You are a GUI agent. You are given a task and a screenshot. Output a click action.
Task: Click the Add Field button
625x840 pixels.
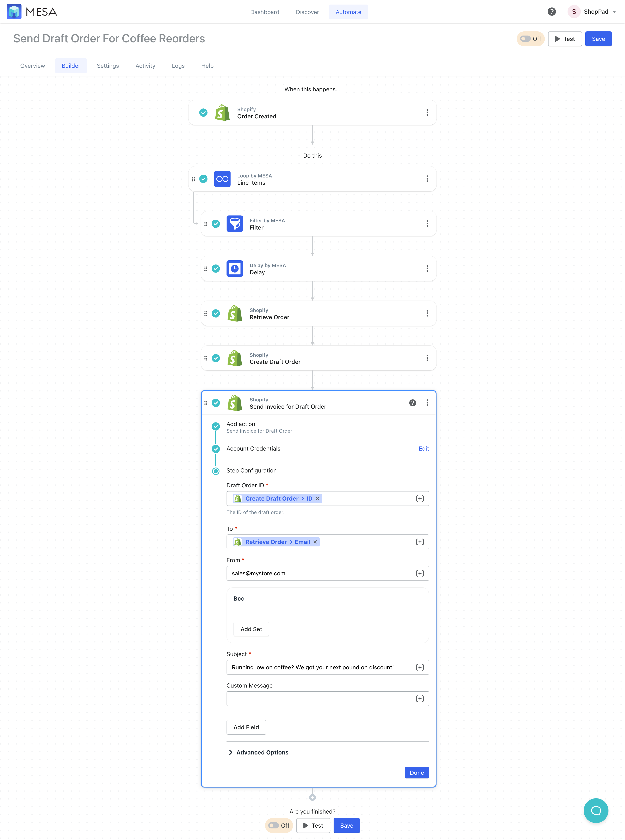click(x=246, y=727)
